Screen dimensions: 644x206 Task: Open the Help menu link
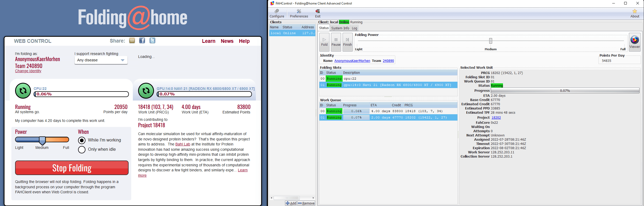[x=244, y=41]
